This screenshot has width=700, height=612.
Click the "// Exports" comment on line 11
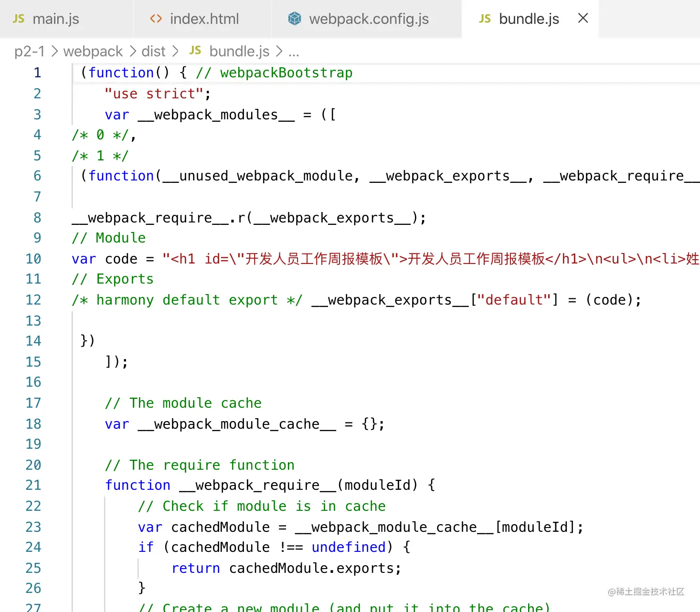click(113, 279)
